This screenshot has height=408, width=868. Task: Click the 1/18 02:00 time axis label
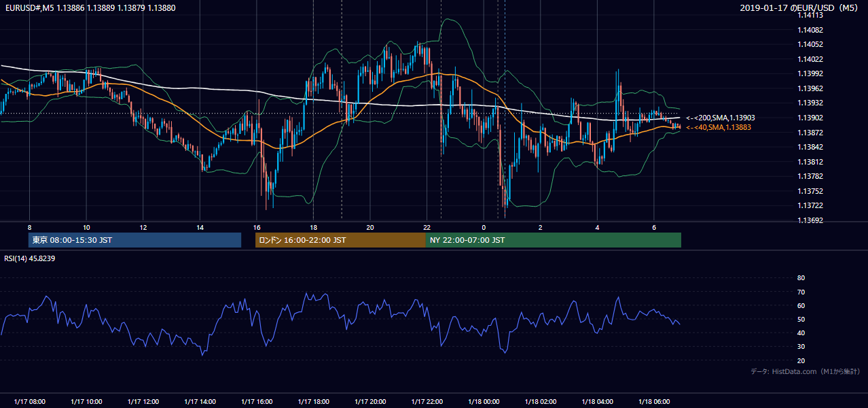pyautogui.click(x=540, y=401)
